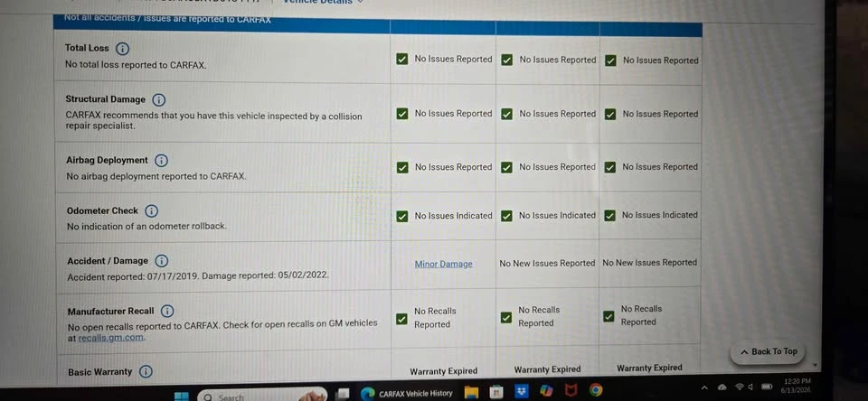Click 'No indication of an odometer rollback.' text
Screen dimensions: 868x401
point(146,226)
